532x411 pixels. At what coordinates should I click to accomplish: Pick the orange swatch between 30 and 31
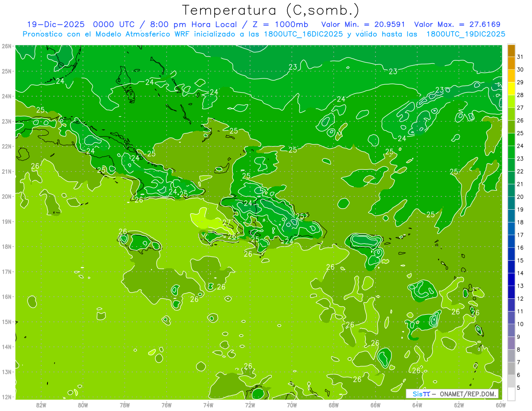pos(511,63)
